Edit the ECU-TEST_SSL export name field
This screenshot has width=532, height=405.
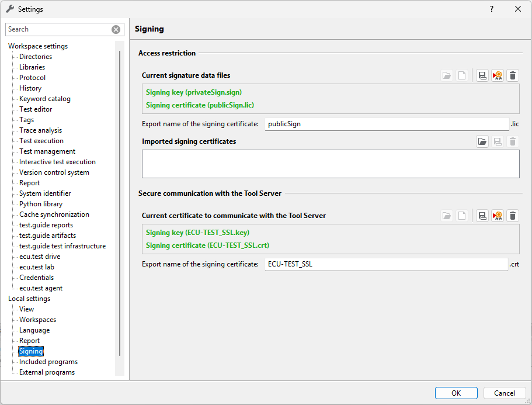point(387,264)
